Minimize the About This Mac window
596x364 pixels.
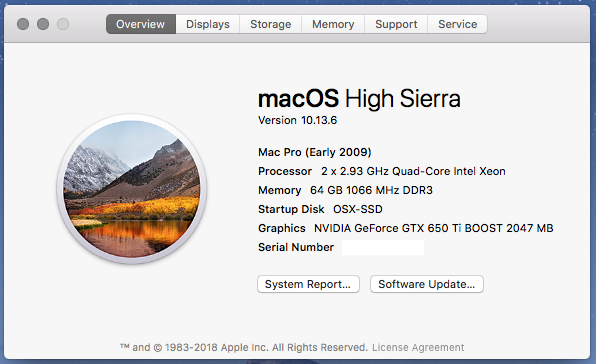43,24
